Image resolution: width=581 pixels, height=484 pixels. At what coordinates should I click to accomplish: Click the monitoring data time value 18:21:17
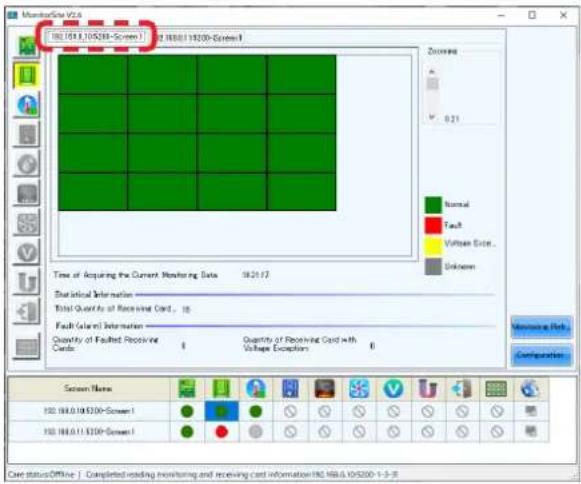coord(255,275)
